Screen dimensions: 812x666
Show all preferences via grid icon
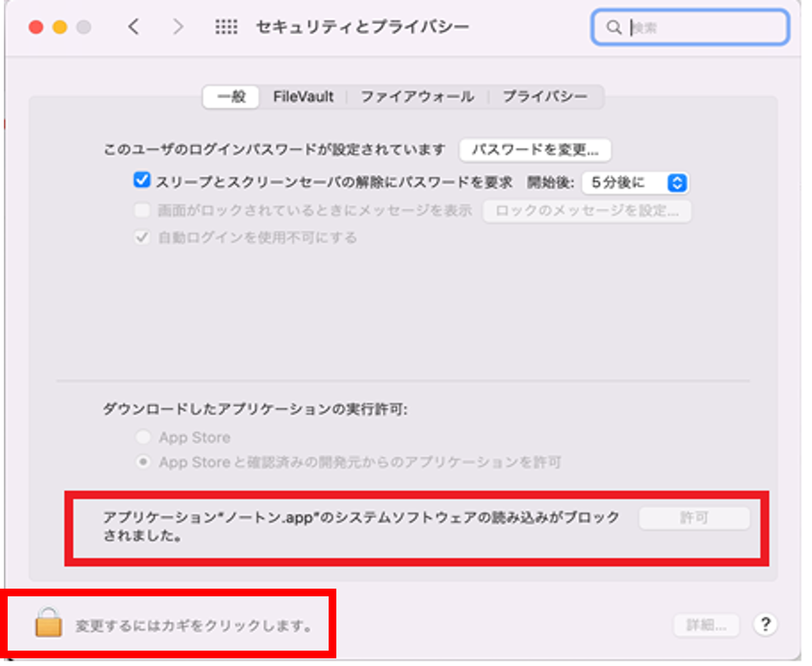point(226,26)
